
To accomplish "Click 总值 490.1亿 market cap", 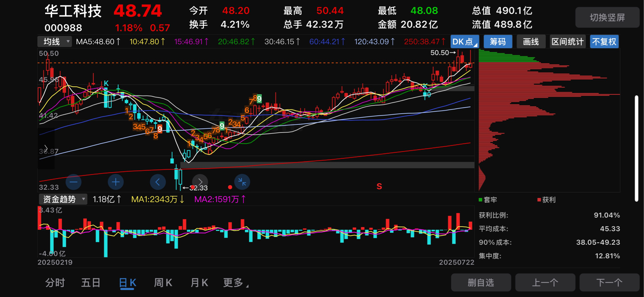I will (502, 11).
